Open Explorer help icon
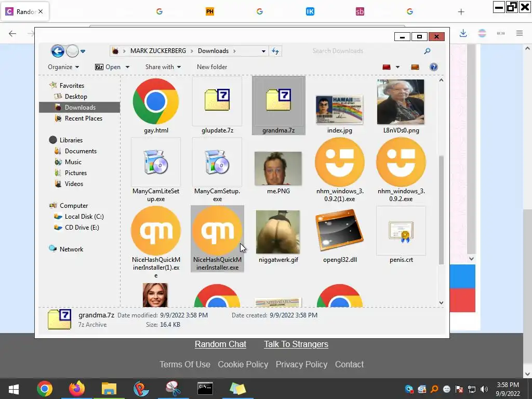532x399 pixels. coord(434,67)
